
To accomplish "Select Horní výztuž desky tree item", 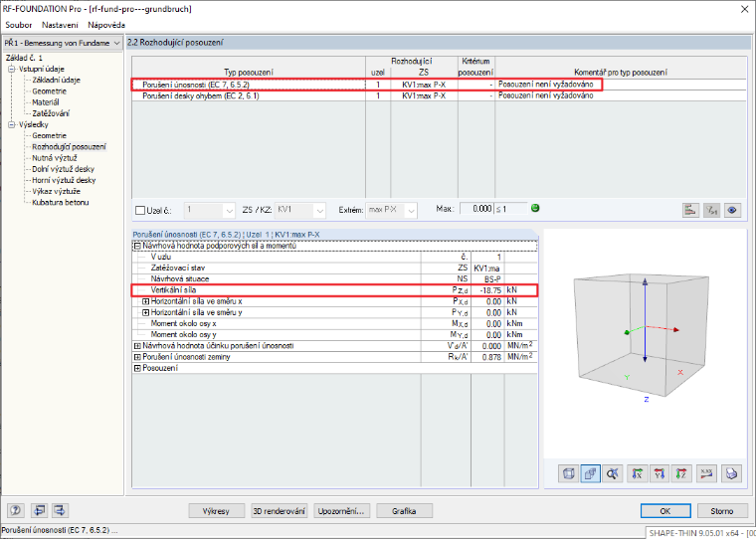I will [x=64, y=180].
